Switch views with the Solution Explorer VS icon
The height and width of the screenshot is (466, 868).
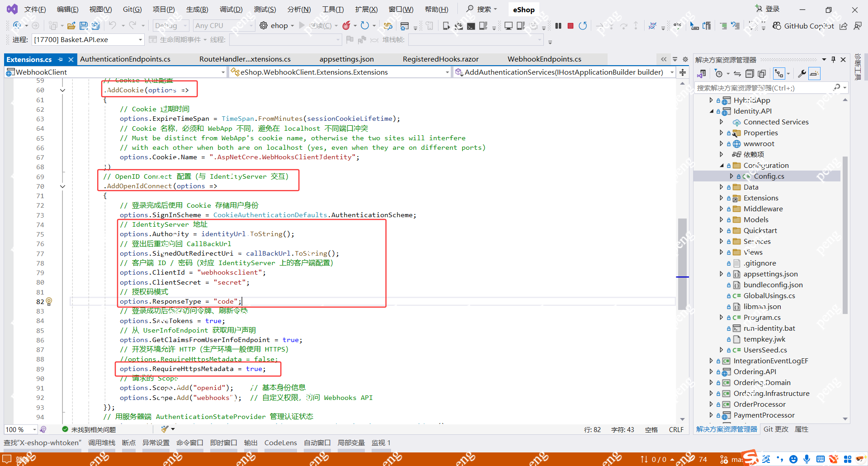tap(702, 73)
